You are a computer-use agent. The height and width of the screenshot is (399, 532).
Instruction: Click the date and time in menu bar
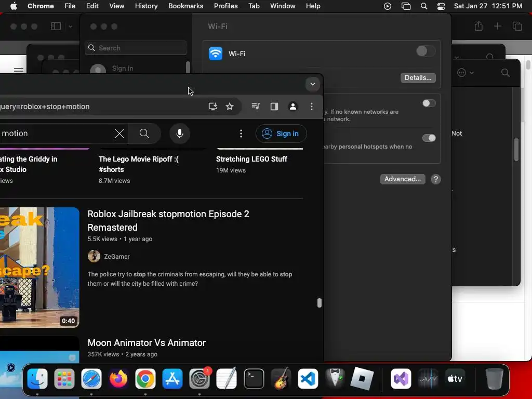point(488,6)
